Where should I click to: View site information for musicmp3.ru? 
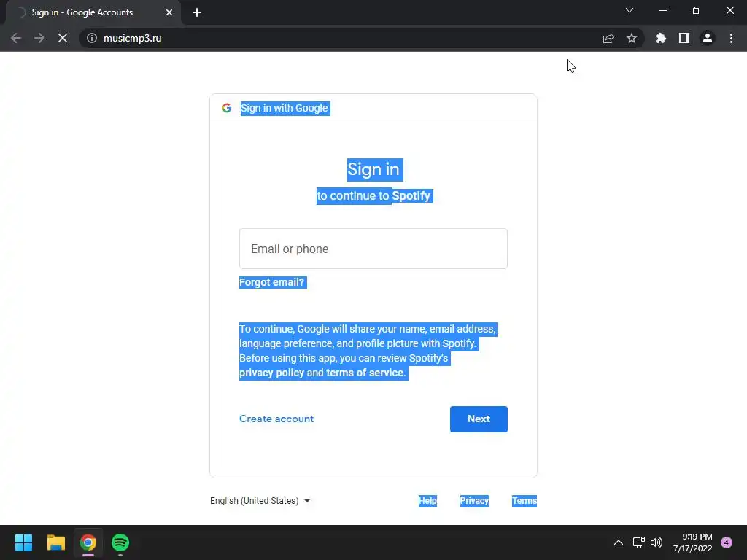tap(92, 38)
